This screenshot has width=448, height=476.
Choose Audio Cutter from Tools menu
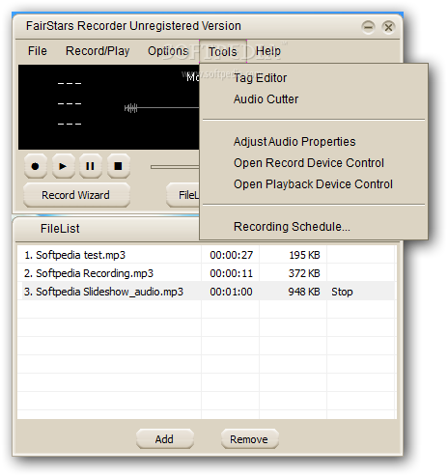(266, 99)
